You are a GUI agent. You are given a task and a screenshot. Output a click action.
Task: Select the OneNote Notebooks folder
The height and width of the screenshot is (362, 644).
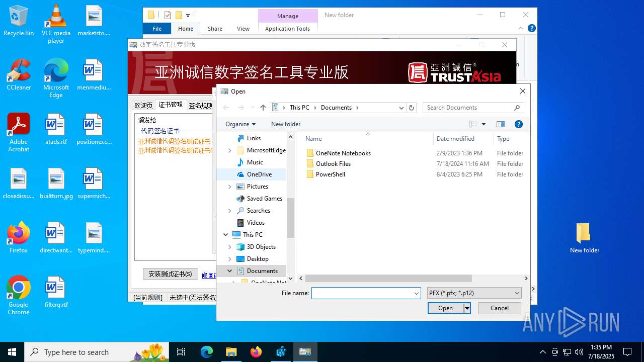(343, 153)
